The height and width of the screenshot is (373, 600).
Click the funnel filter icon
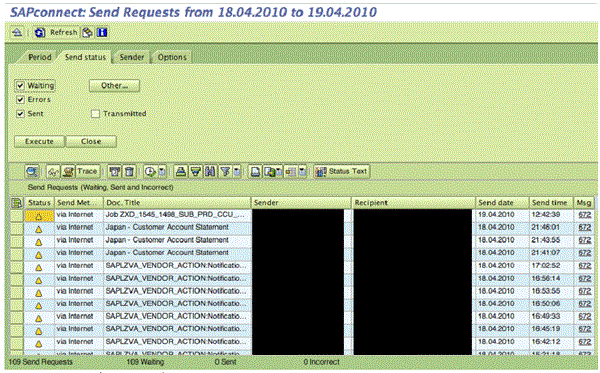225,172
